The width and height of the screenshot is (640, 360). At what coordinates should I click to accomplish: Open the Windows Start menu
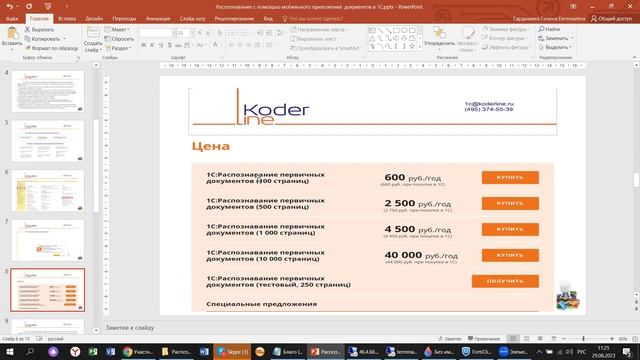coord(10,351)
